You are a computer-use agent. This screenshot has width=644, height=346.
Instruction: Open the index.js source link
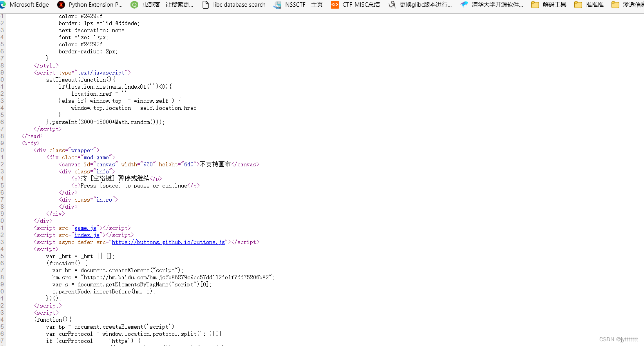tap(87, 235)
